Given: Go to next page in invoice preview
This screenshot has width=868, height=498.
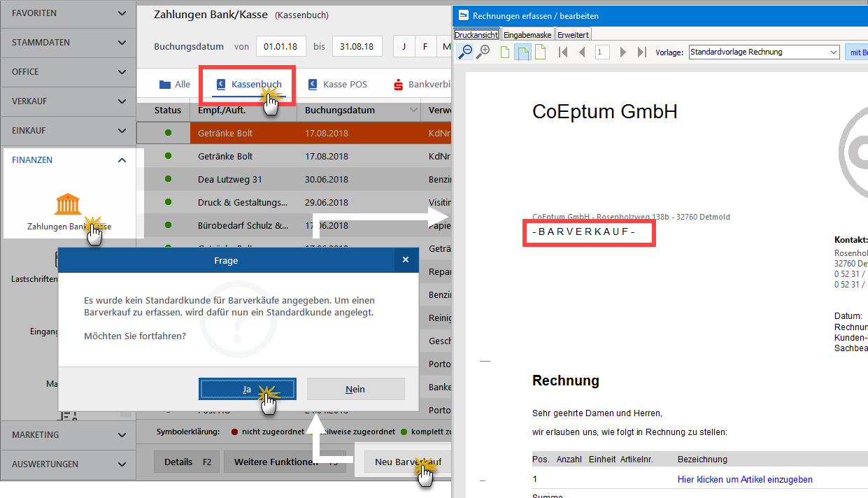Looking at the screenshot, I should point(622,52).
